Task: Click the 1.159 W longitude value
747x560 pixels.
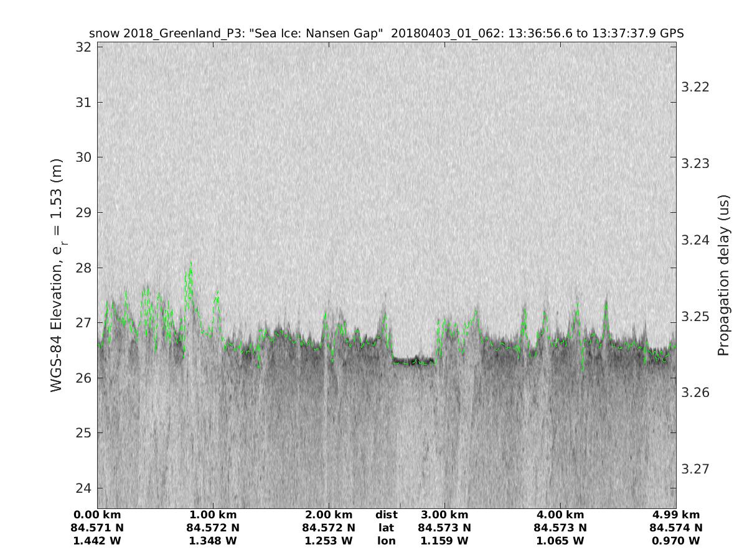Action: tap(444, 541)
